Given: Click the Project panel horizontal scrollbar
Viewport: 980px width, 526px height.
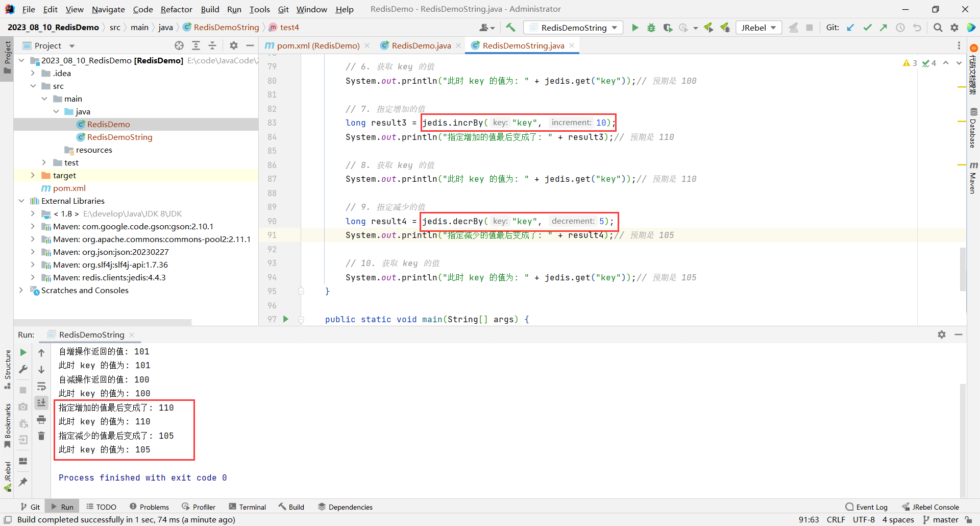Looking at the screenshot, I should [103, 322].
